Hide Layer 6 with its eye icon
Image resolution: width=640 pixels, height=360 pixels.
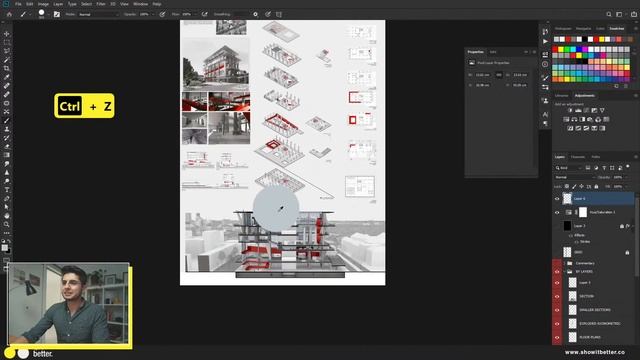coord(557,199)
